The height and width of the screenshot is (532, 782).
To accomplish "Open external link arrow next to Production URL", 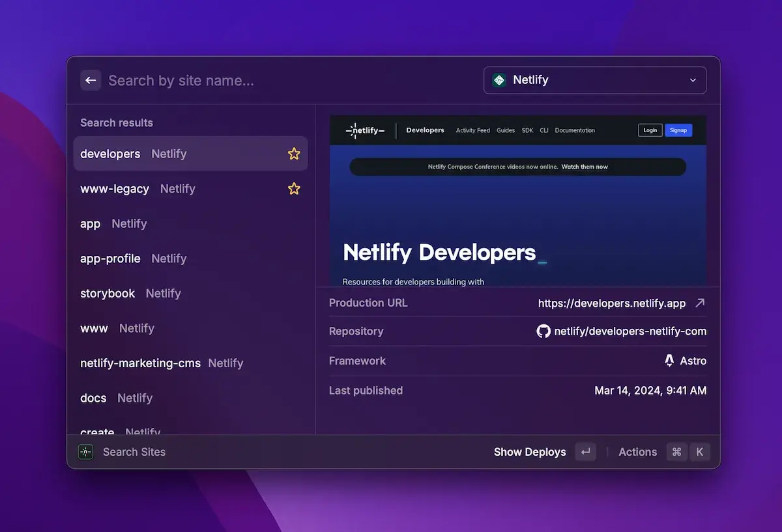I will point(700,303).
